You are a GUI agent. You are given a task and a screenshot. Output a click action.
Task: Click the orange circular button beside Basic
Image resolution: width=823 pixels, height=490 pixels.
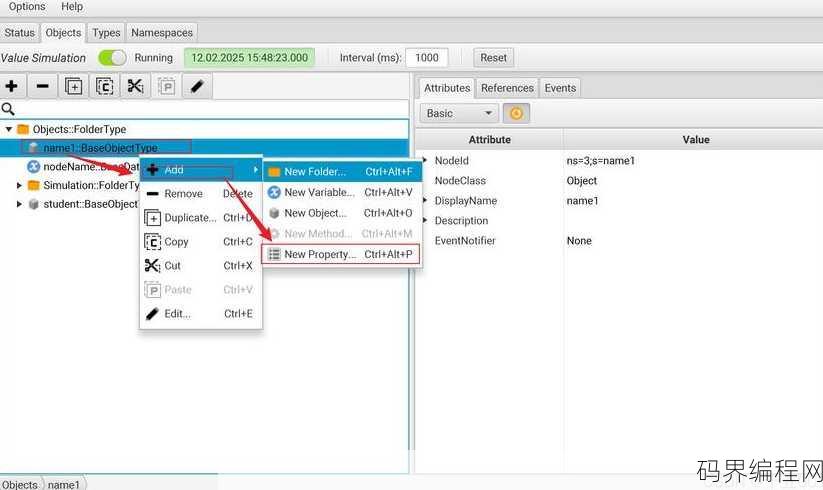(x=516, y=113)
